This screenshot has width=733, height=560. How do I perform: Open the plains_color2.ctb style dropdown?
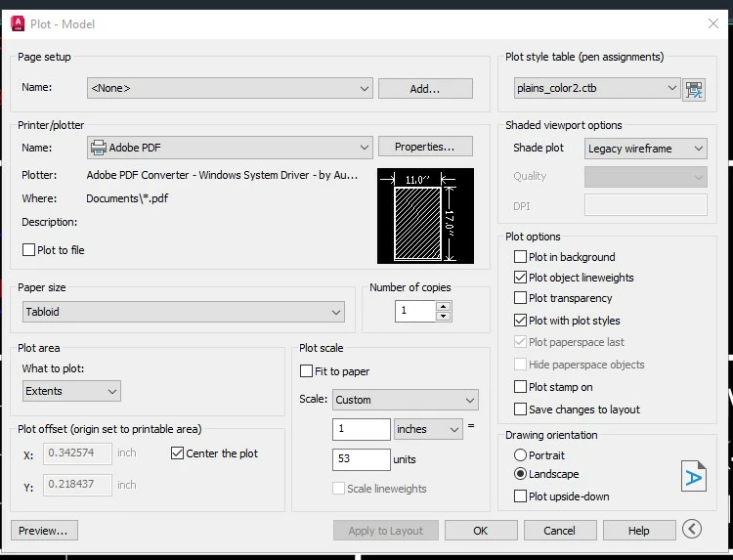pyautogui.click(x=596, y=88)
